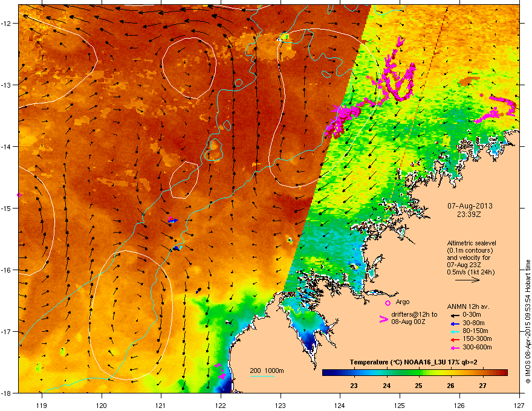Click green section of color bar above 25
532x411 pixels.
pyautogui.click(x=418, y=373)
